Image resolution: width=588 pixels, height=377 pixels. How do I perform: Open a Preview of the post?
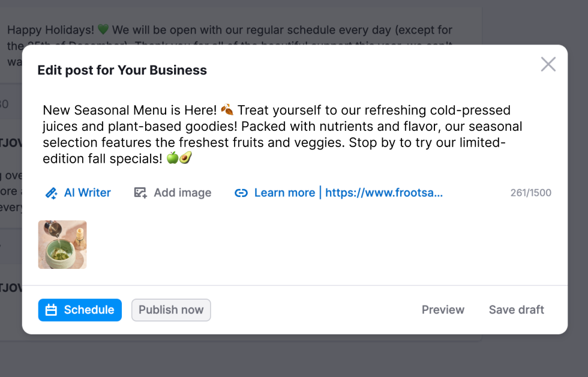(443, 310)
